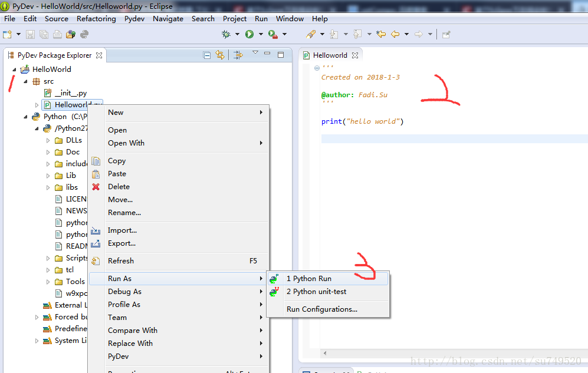Click the Save toolbar icon
Viewport: 588px width, 373px height.
31,34
